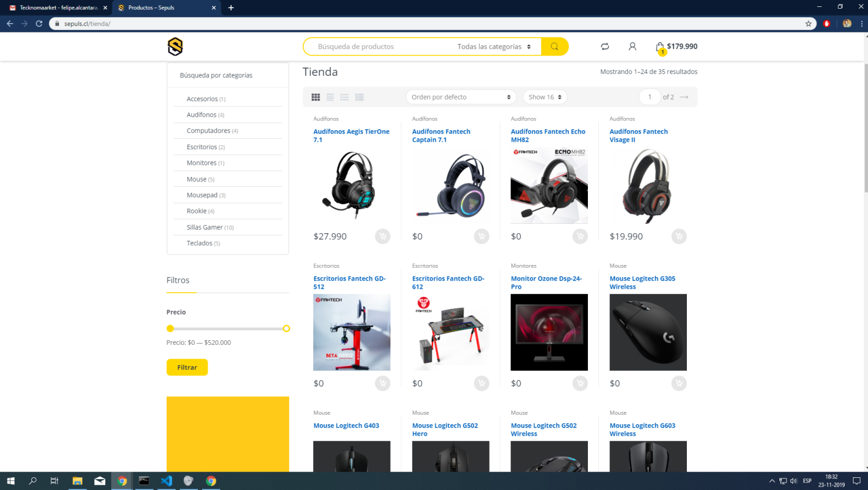Open Windows search from taskbar
868x490 pixels.
coord(32,481)
